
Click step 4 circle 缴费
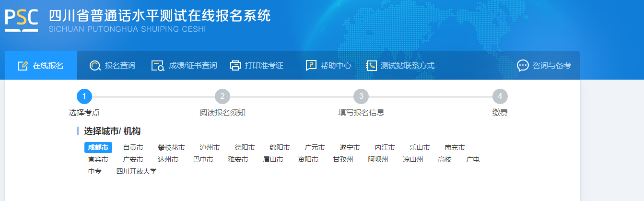500,96
